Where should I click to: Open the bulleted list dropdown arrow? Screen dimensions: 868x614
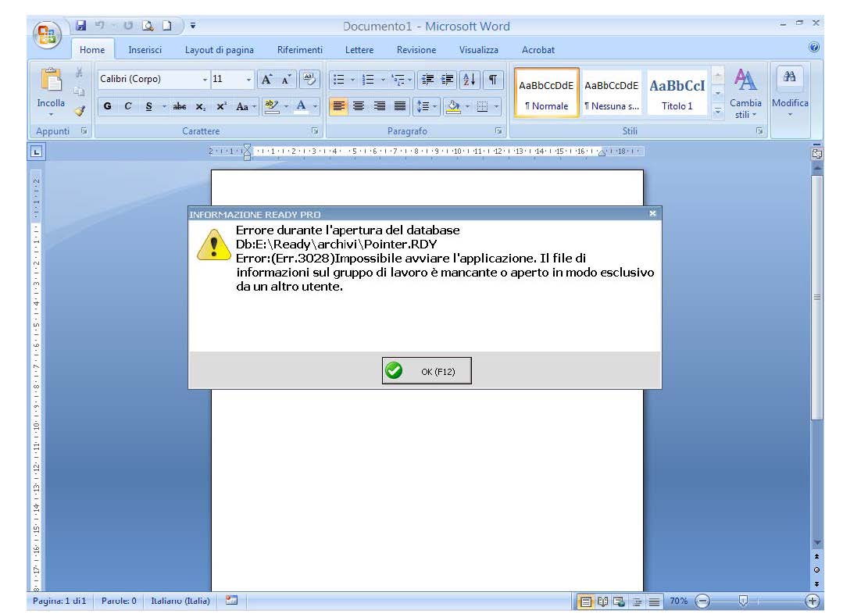coord(352,80)
